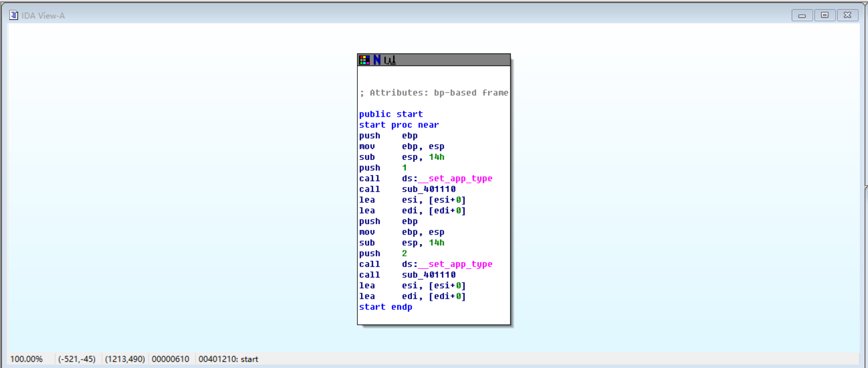Image resolution: width=868 pixels, height=368 pixels.
Task: Click the last 'lea edi, [edi+0]' line
Action: click(x=412, y=296)
